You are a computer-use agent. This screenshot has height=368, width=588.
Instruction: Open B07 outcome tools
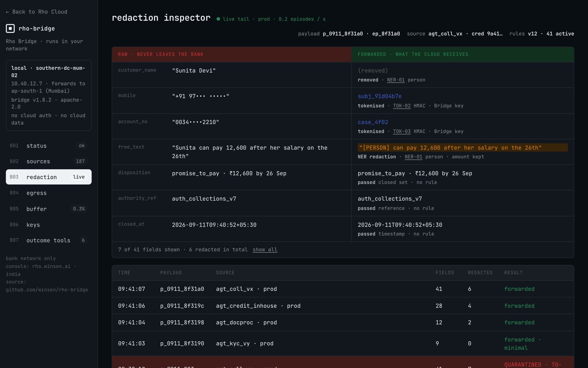pyautogui.click(x=49, y=240)
